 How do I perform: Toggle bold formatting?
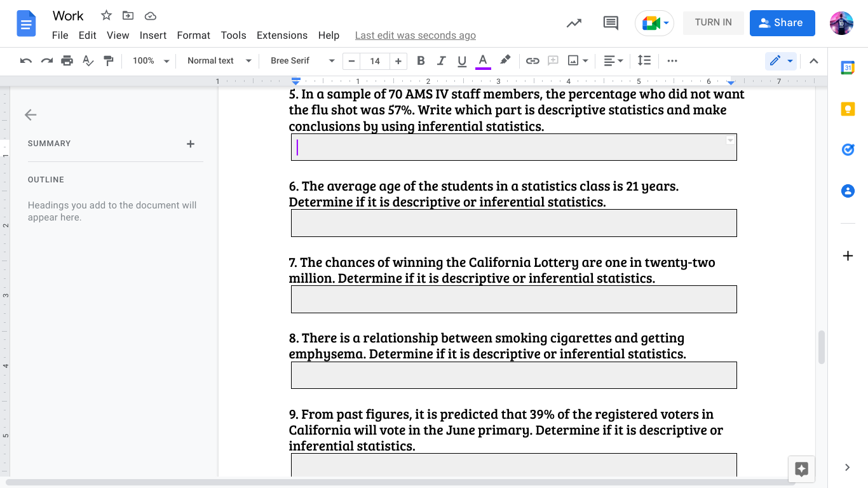tap(421, 61)
